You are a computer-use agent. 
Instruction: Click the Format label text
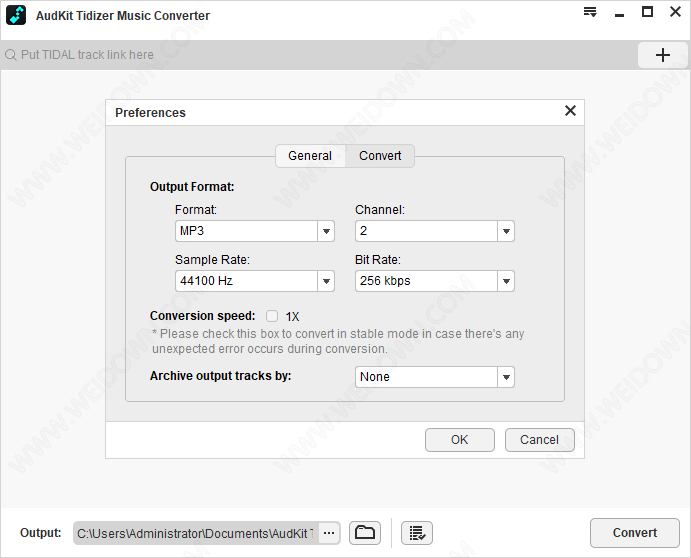196,210
